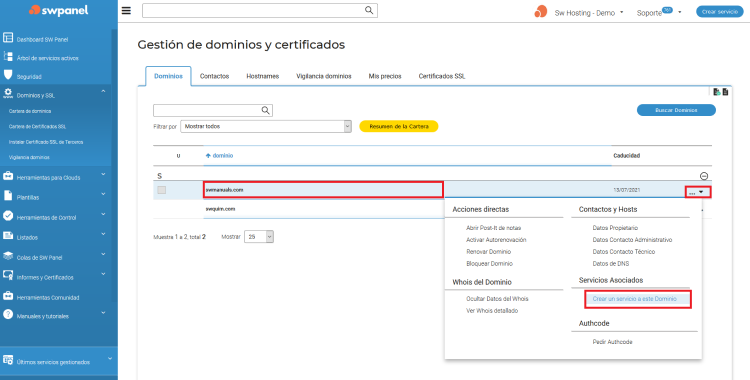Image resolution: width=750 pixels, height=380 pixels.
Task: Expand the Informes y Certificados chevron
Action: click(103, 274)
